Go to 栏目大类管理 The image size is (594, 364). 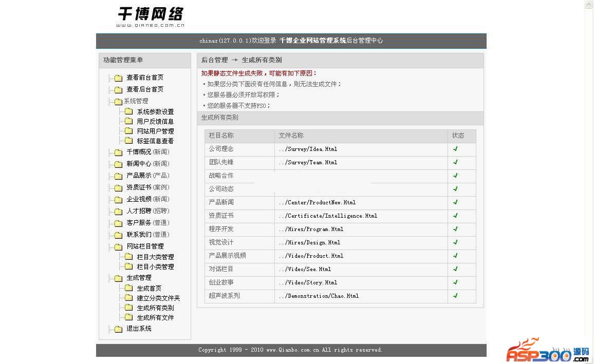(155, 257)
